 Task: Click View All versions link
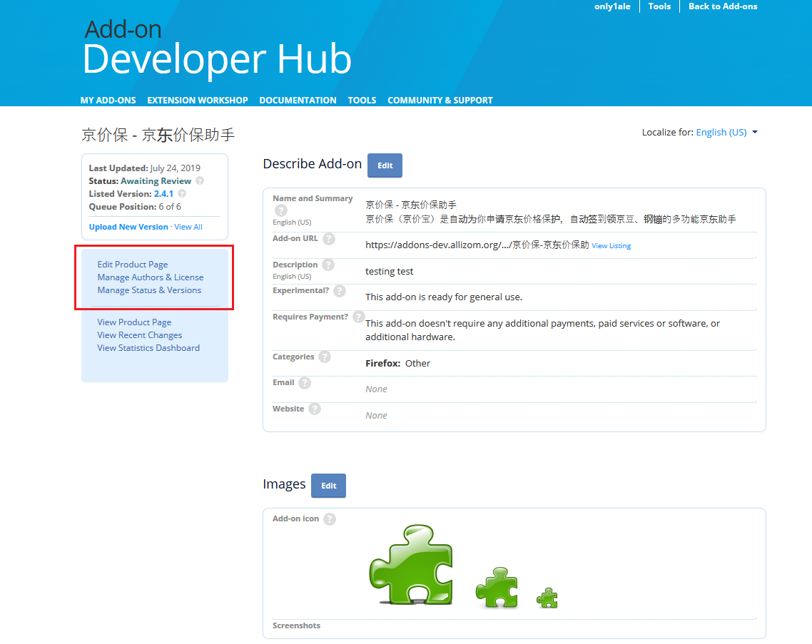(188, 227)
